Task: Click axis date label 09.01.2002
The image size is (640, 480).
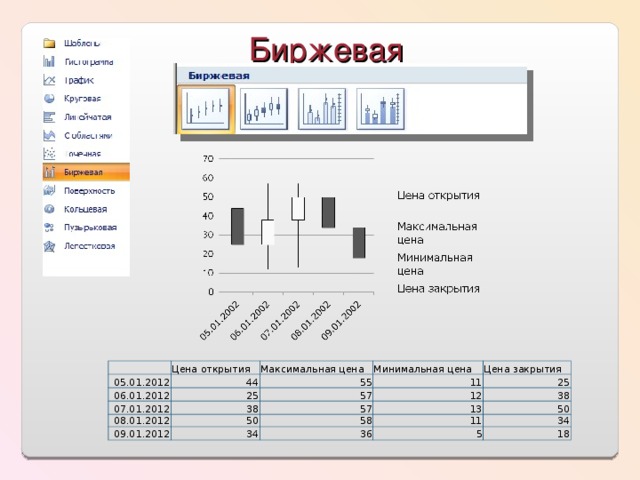Action: (x=341, y=320)
